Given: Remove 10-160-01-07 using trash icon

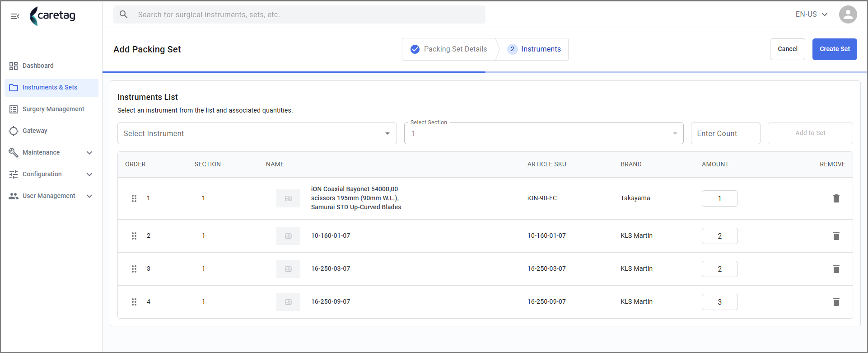Looking at the screenshot, I should (x=836, y=236).
